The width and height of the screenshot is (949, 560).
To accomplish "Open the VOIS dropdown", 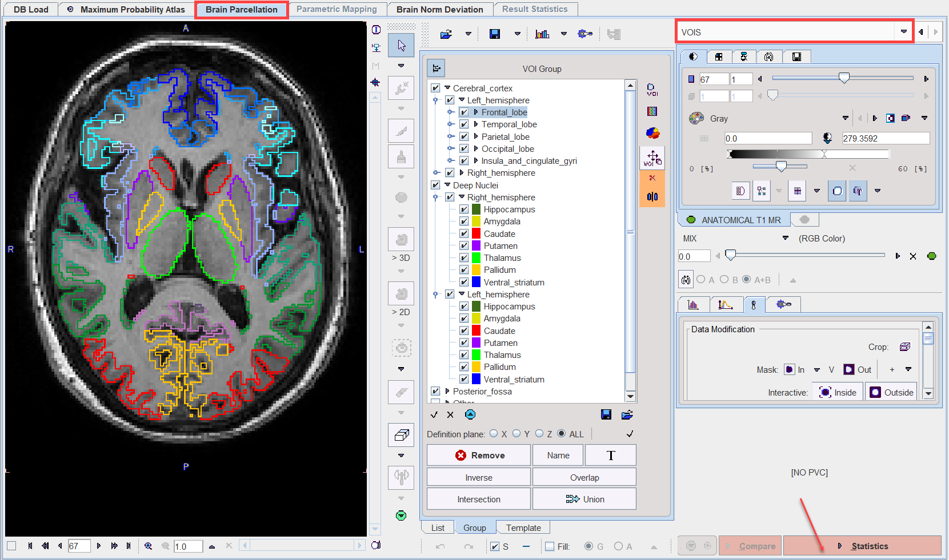I will tap(903, 32).
